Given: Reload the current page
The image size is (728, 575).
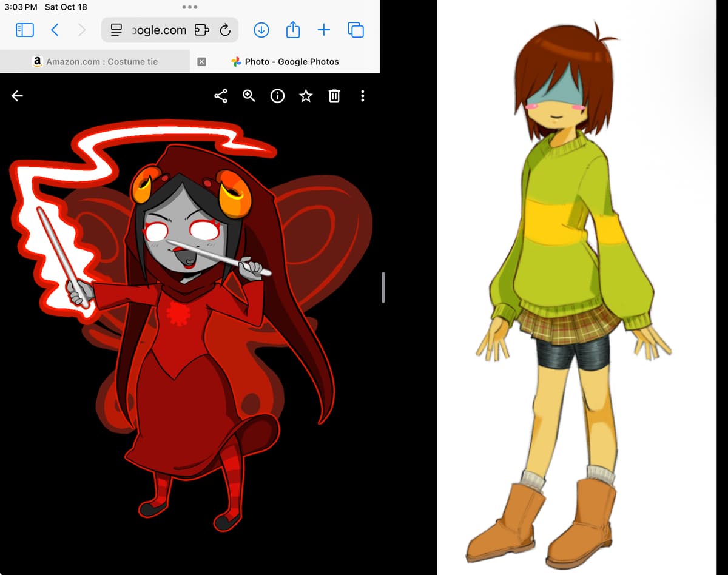Looking at the screenshot, I should point(225,30).
